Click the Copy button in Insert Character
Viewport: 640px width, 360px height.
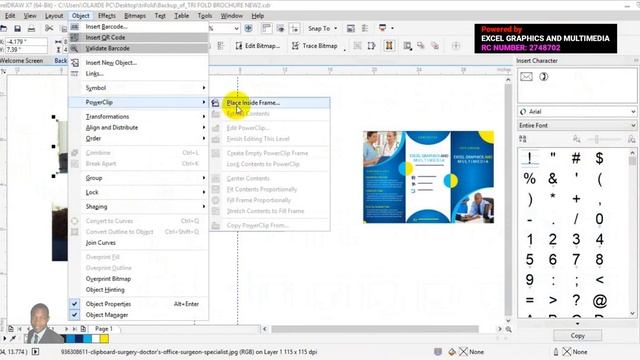577,336
